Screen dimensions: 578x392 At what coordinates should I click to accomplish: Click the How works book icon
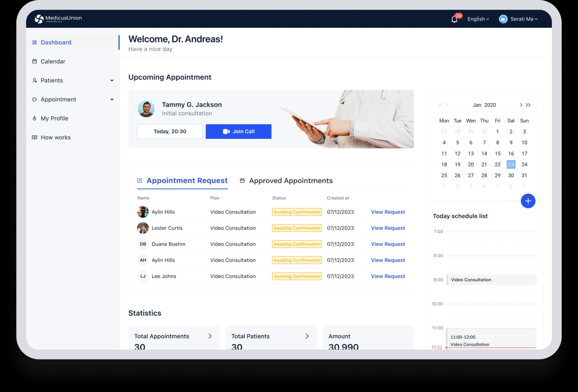35,137
